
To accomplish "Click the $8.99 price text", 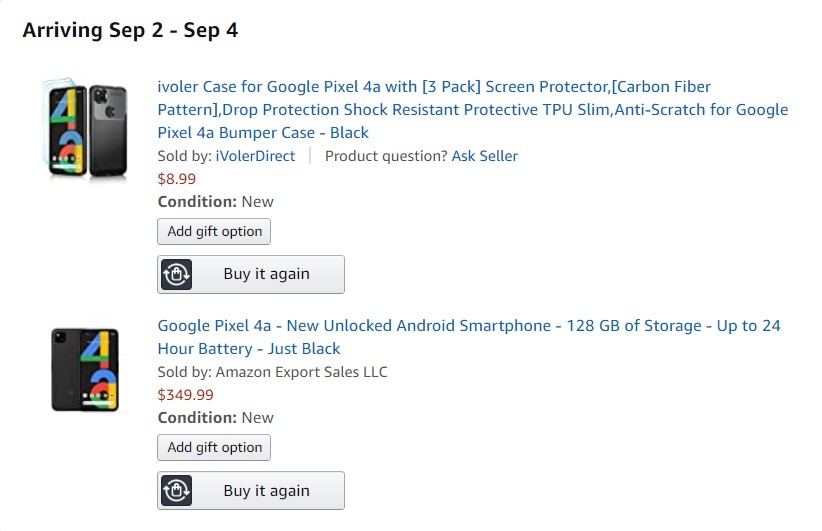I will pyautogui.click(x=177, y=179).
